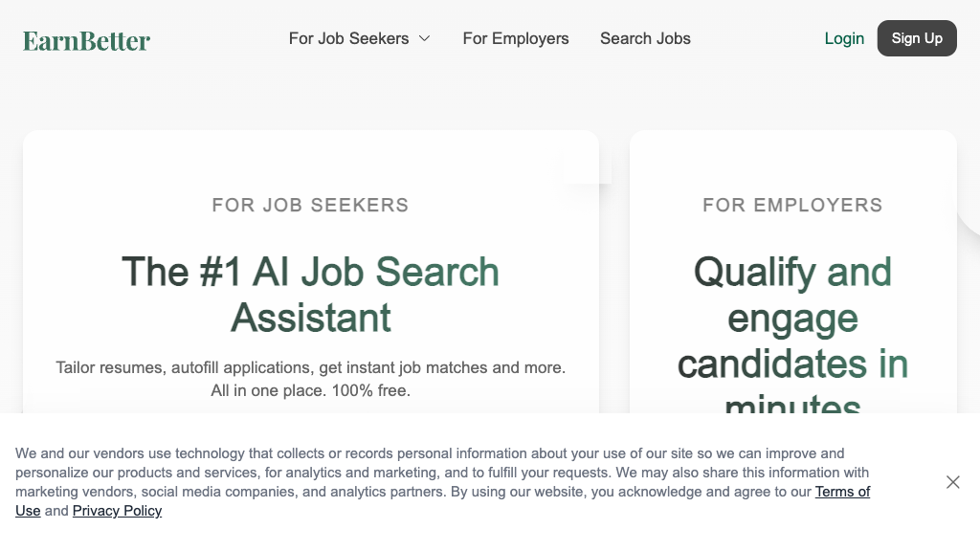Open the Terms of Use link

tap(842, 492)
